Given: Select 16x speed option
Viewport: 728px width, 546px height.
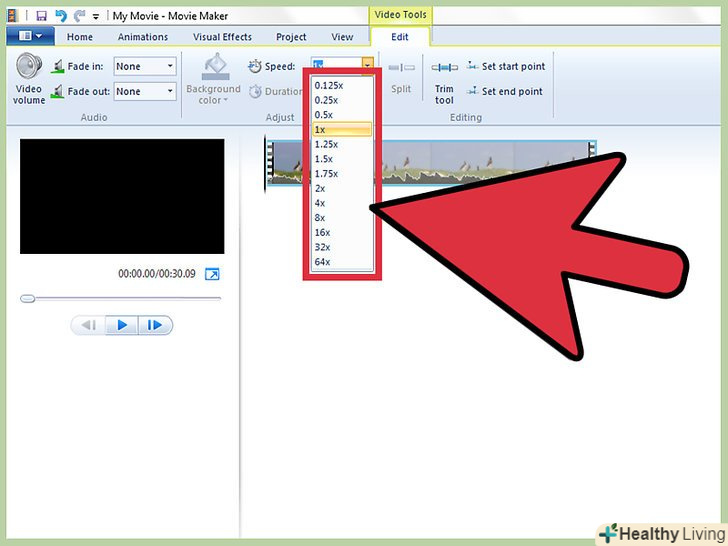Looking at the screenshot, I should 342,233.
